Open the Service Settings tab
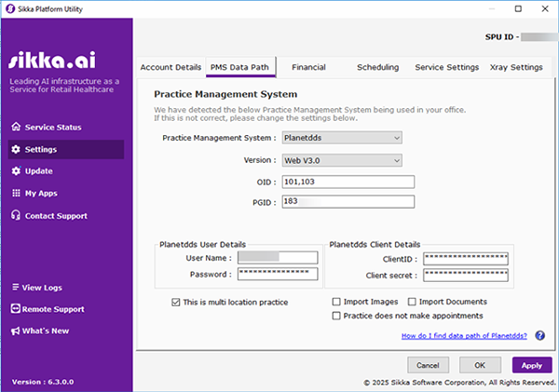 tap(446, 67)
